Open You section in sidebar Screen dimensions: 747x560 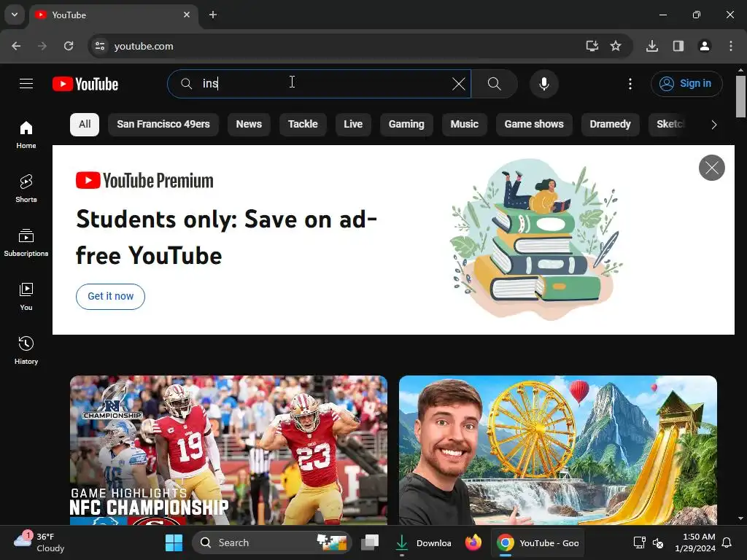coord(26,296)
